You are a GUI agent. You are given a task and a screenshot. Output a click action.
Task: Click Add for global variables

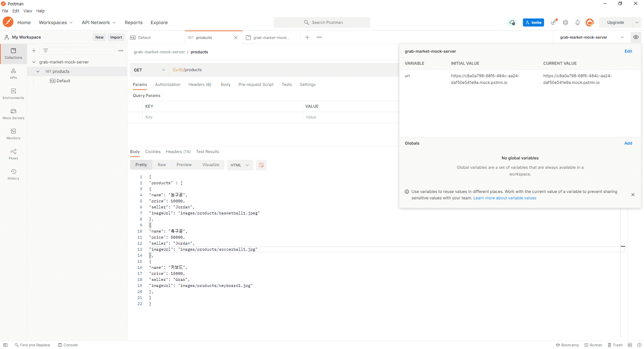point(628,143)
